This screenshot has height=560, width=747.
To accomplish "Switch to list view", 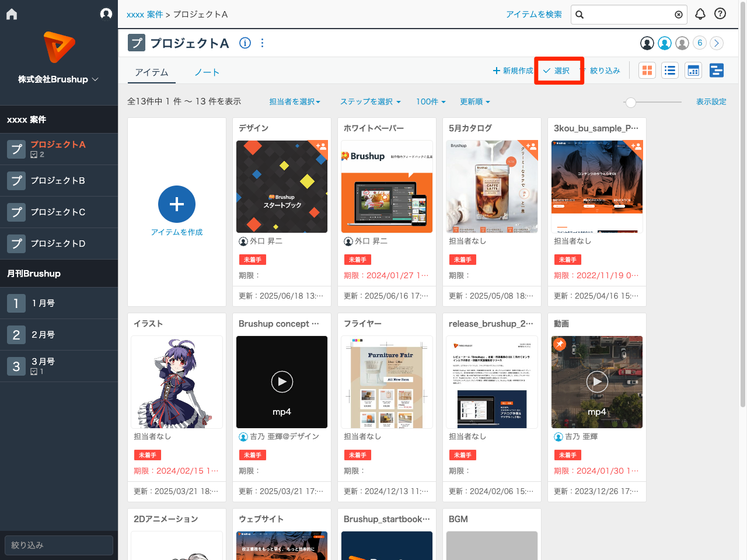I will (670, 71).
